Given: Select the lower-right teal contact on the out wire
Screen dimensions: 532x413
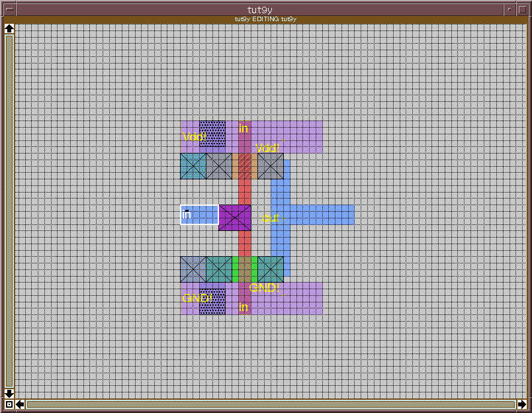Looking at the screenshot, I should (271, 269).
